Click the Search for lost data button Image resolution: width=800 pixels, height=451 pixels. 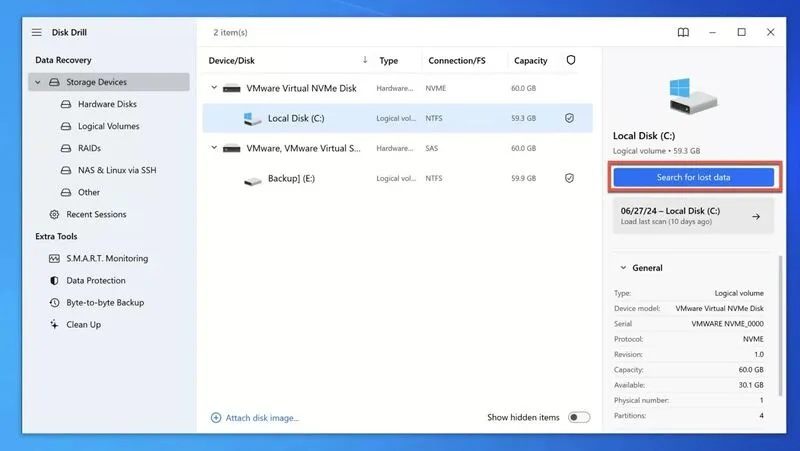694,178
